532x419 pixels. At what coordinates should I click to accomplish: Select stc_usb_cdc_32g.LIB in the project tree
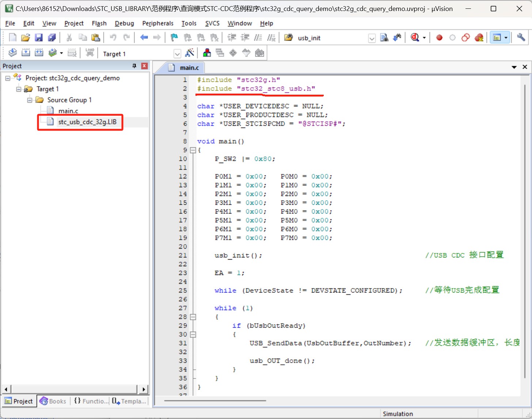tap(87, 122)
